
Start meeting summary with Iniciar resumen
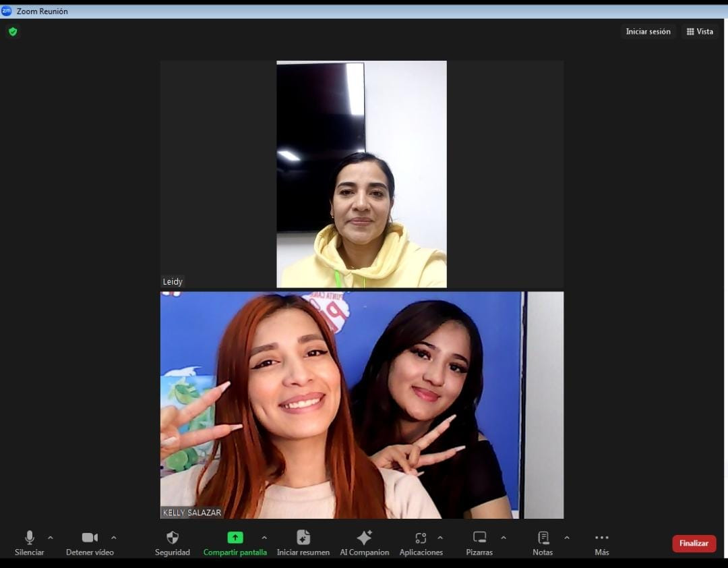coord(303,538)
